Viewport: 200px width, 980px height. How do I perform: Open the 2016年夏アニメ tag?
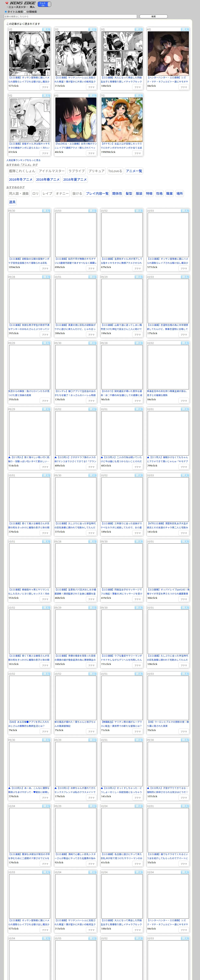pos(75,180)
